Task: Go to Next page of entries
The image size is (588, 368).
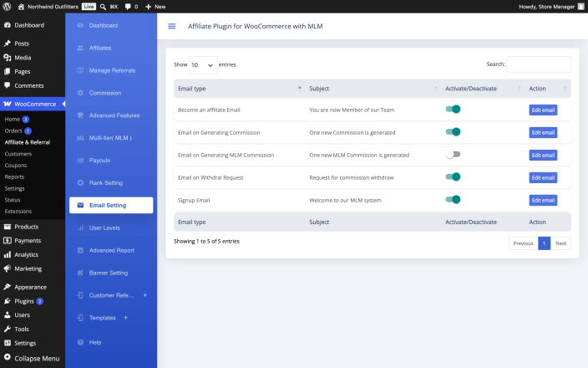Action: click(x=560, y=243)
